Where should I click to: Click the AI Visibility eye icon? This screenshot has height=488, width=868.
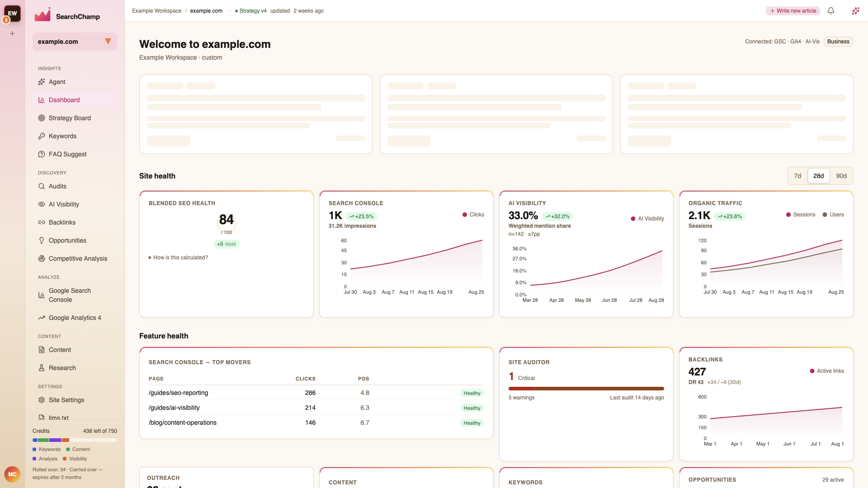42,204
